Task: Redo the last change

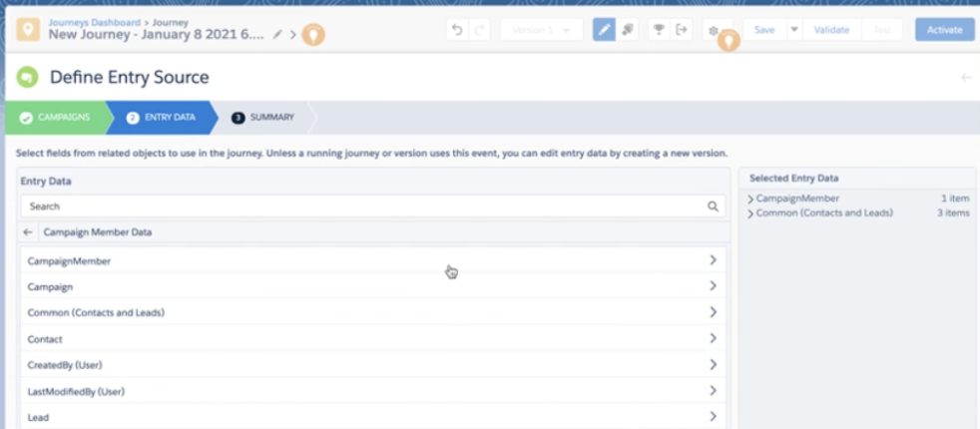Action: click(x=479, y=29)
